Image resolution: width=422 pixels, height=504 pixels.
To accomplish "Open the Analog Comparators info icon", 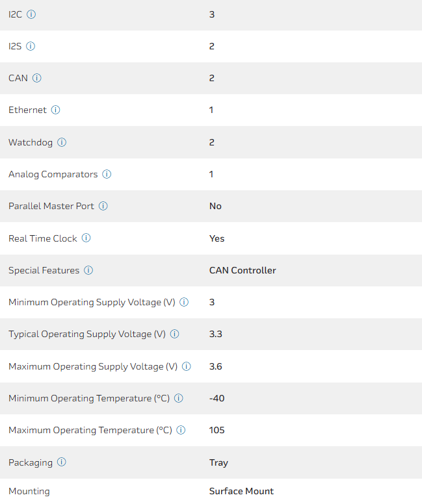I will click(x=107, y=174).
